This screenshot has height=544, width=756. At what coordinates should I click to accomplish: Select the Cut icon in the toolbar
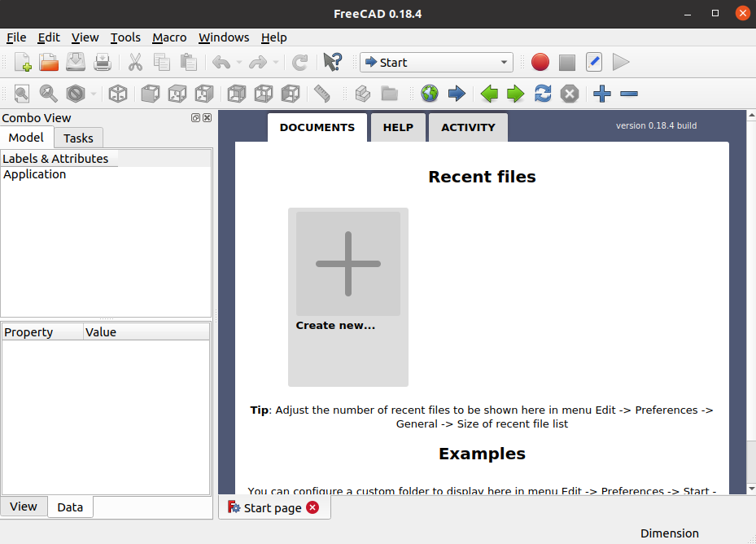(x=135, y=62)
